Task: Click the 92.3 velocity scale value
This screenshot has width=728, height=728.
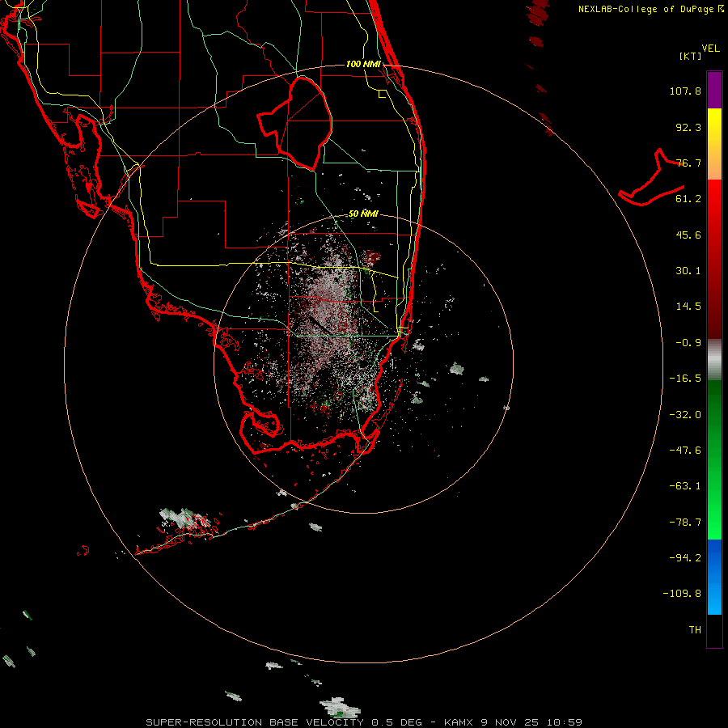Action: [x=688, y=127]
